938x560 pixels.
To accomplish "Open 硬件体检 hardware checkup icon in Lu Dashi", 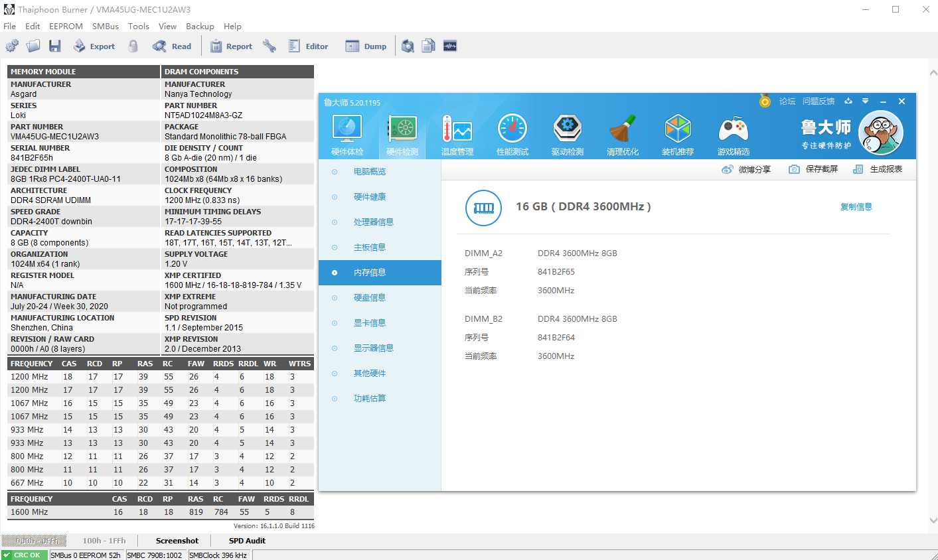I will coord(347,135).
